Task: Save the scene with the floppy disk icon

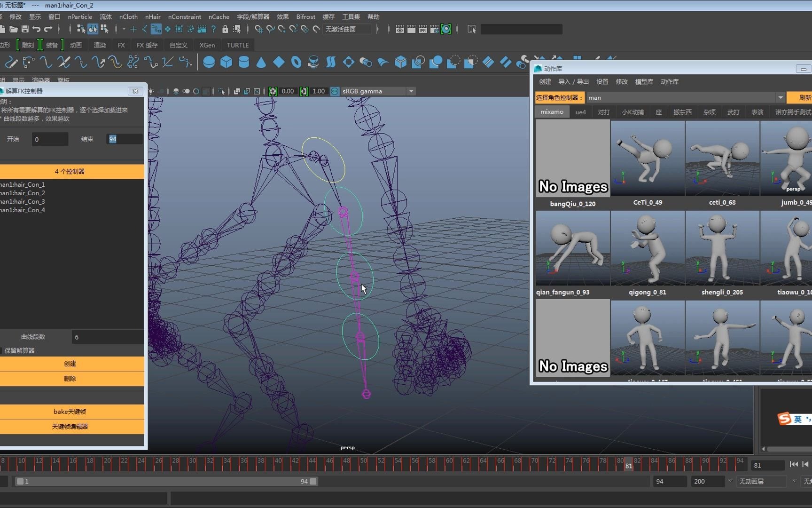Action: coord(25,29)
